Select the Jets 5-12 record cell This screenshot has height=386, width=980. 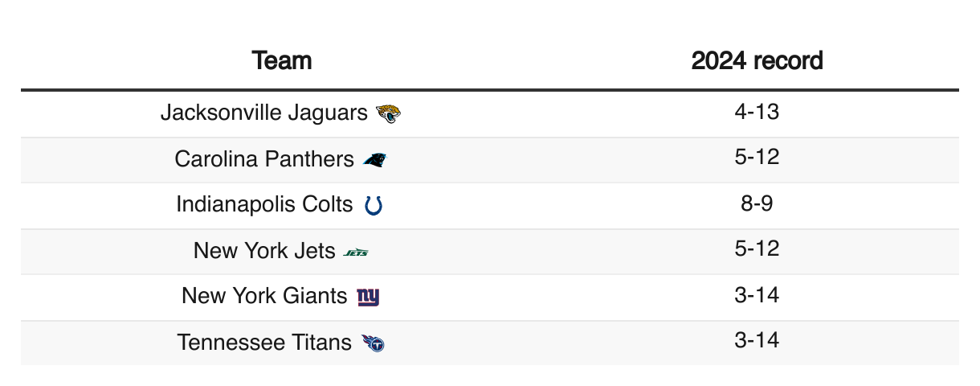click(x=757, y=249)
